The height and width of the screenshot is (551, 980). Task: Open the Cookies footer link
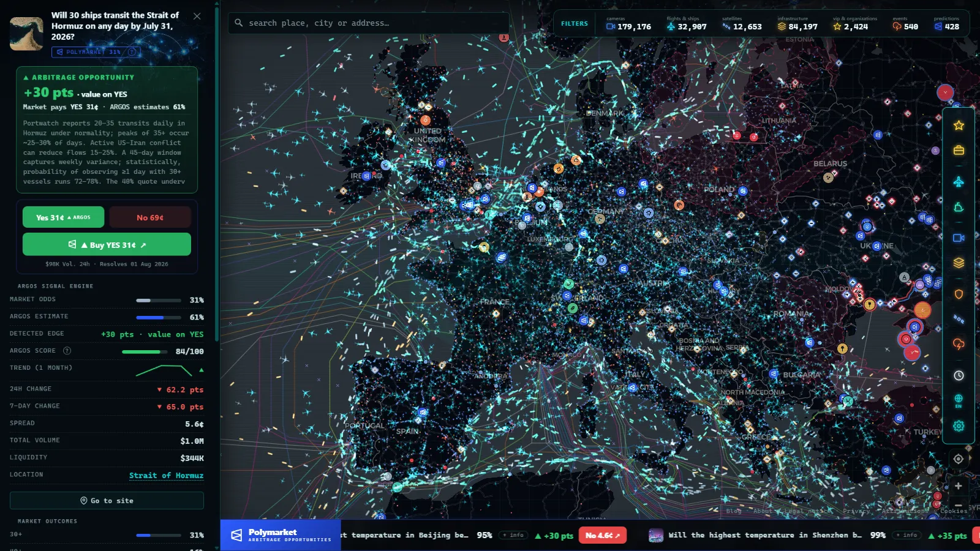pos(954,511)
